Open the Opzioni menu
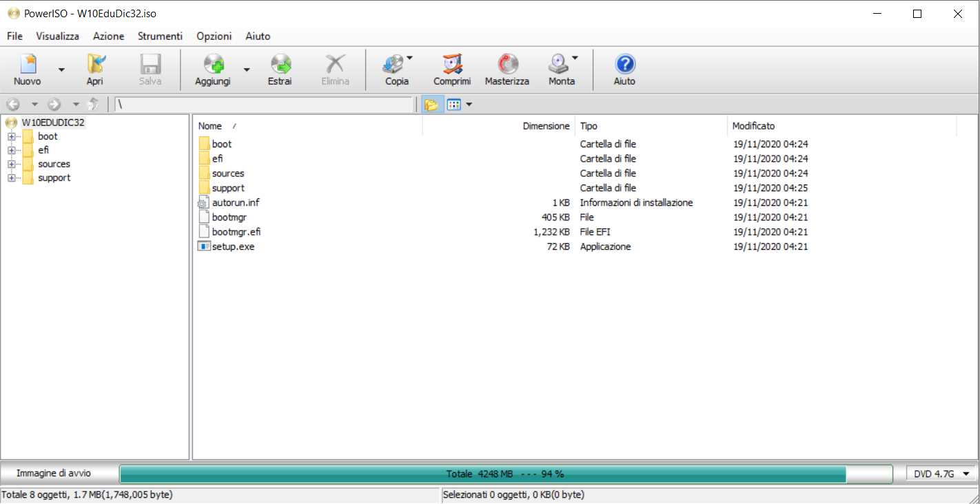 click(x=214, y=36)
